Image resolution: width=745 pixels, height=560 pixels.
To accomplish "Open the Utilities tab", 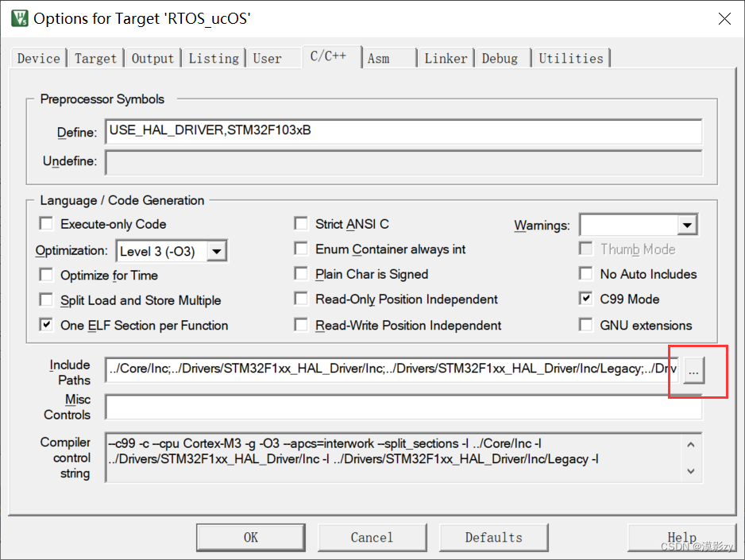I will 570,59.
